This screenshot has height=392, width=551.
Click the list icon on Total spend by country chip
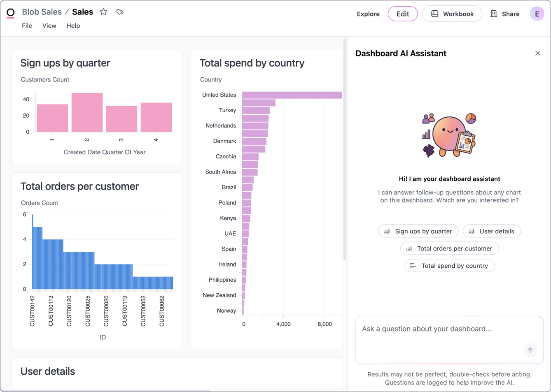[x=413, y=265]
